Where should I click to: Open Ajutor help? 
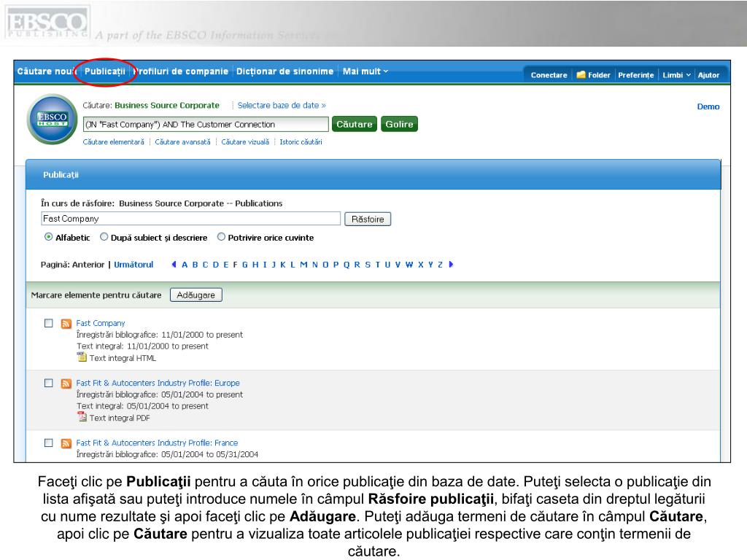click(x=708, y=75)
